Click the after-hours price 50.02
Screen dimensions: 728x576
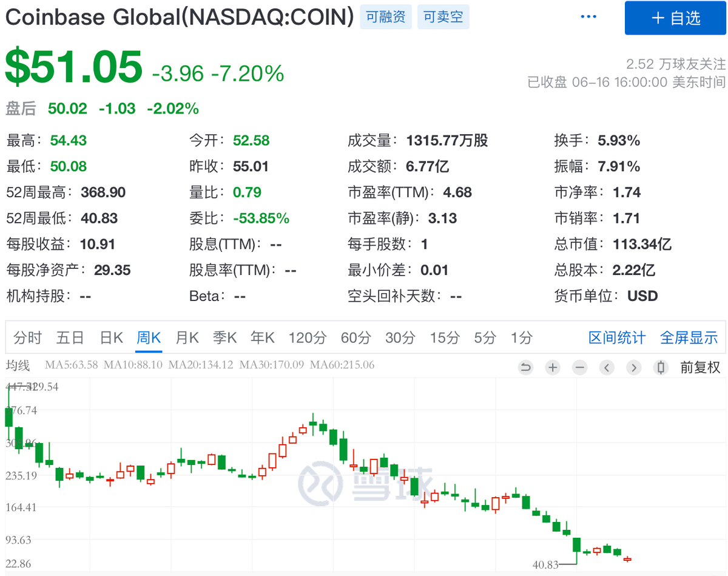67,109
